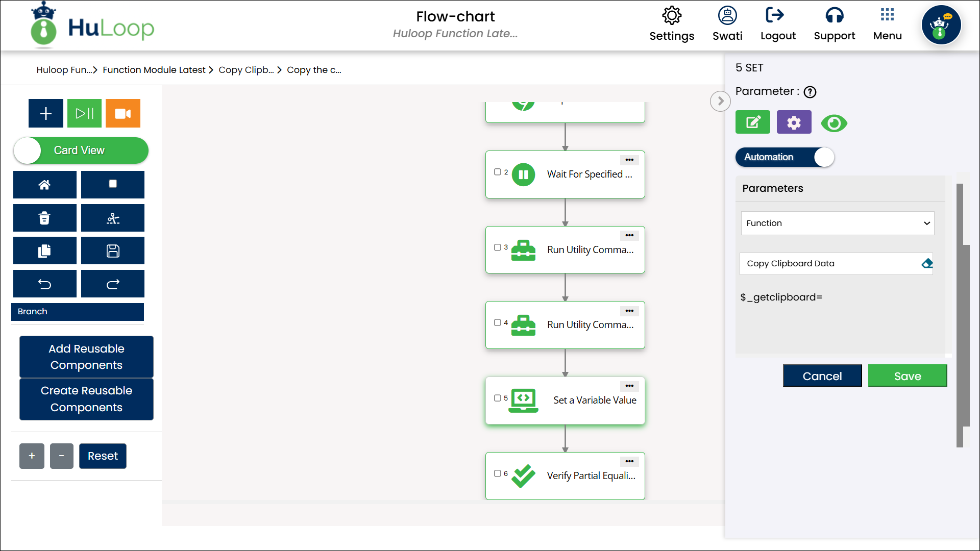Image resolution: width=980 pixels, height=551 pixels.
Task: Click the save disk icon in the toolbox
Action: coord(112,251)
